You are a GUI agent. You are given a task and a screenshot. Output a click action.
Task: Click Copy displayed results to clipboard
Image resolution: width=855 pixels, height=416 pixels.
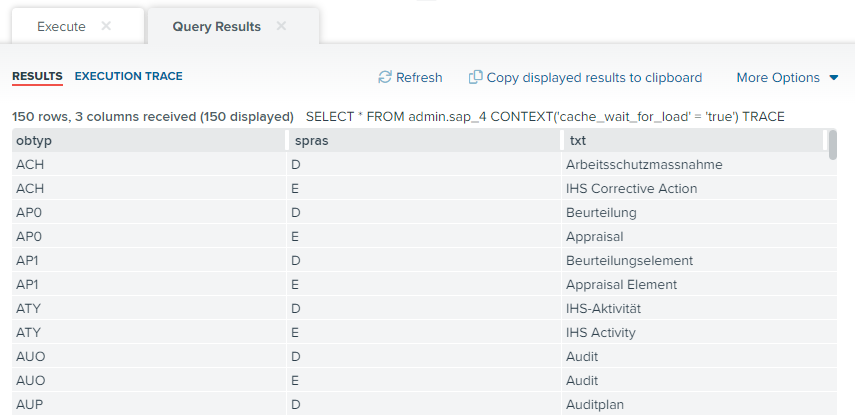click(x=594, y=78)
